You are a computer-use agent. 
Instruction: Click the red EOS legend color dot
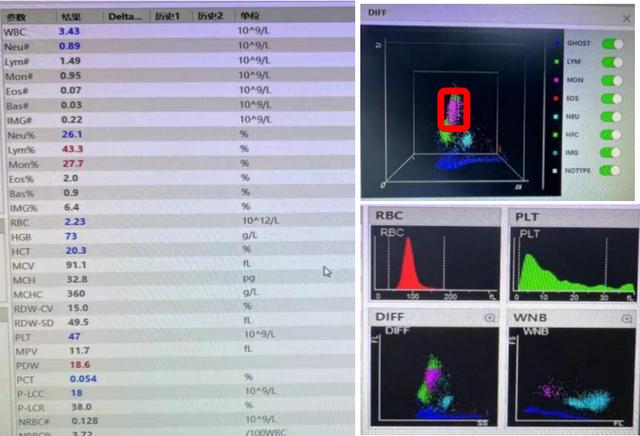click(x=556, y=98)
